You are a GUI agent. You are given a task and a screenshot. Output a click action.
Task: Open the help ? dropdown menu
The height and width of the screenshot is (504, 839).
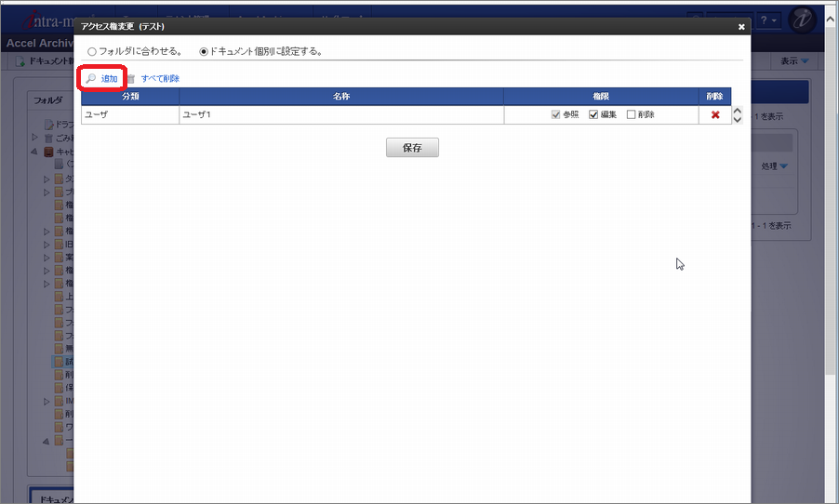pos(768,20)
